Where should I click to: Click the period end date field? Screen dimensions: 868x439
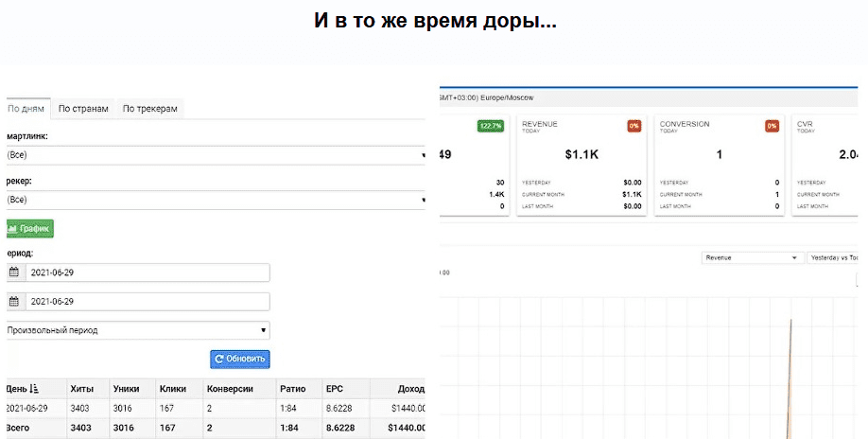pyautogui.click(x=148, y=302)
